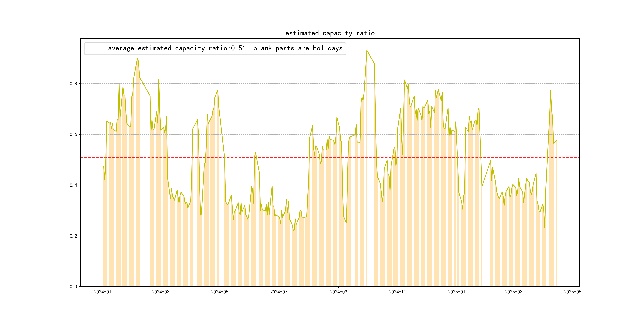Click the first data point of the yellow line

point(104,166)
